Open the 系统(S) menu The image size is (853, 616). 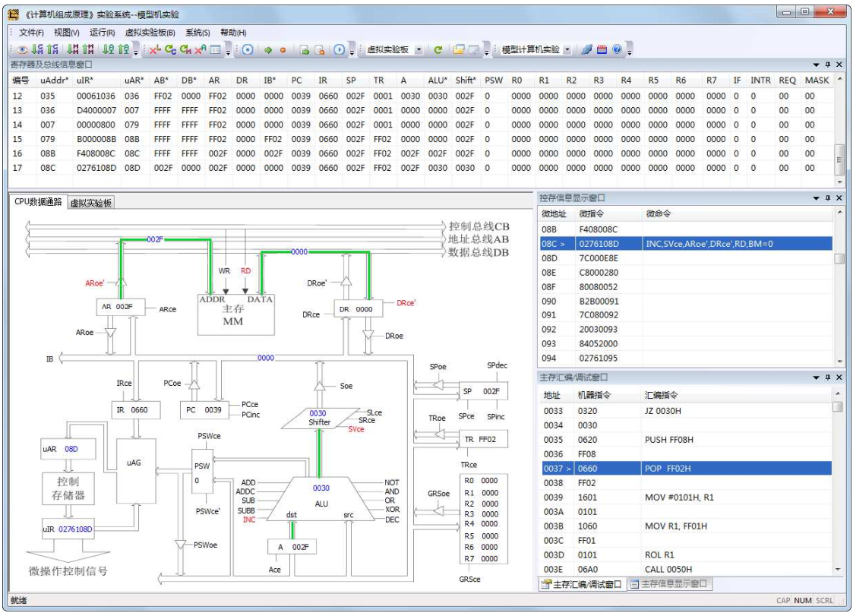197,33
